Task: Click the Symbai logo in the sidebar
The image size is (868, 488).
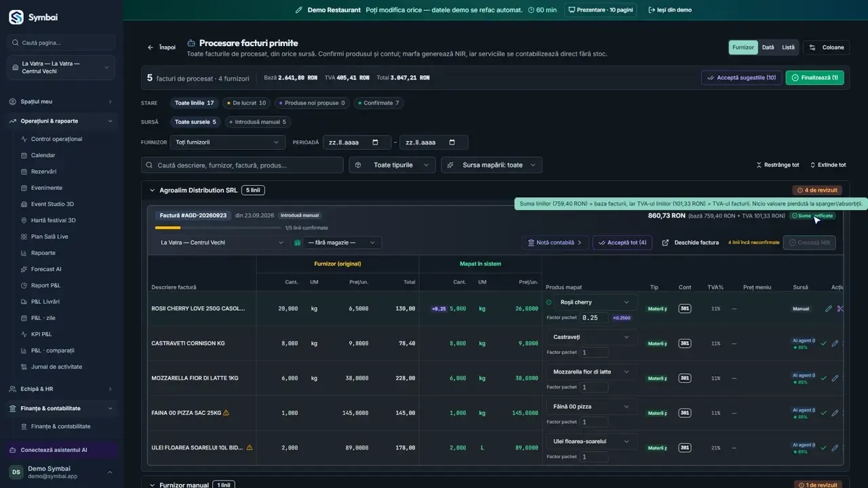Action: [x=16, y=17]
